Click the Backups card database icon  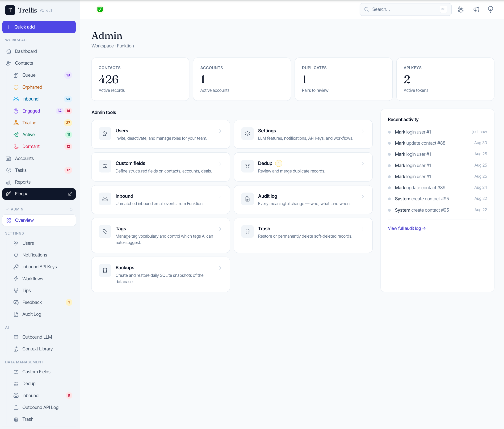(105, 270)
